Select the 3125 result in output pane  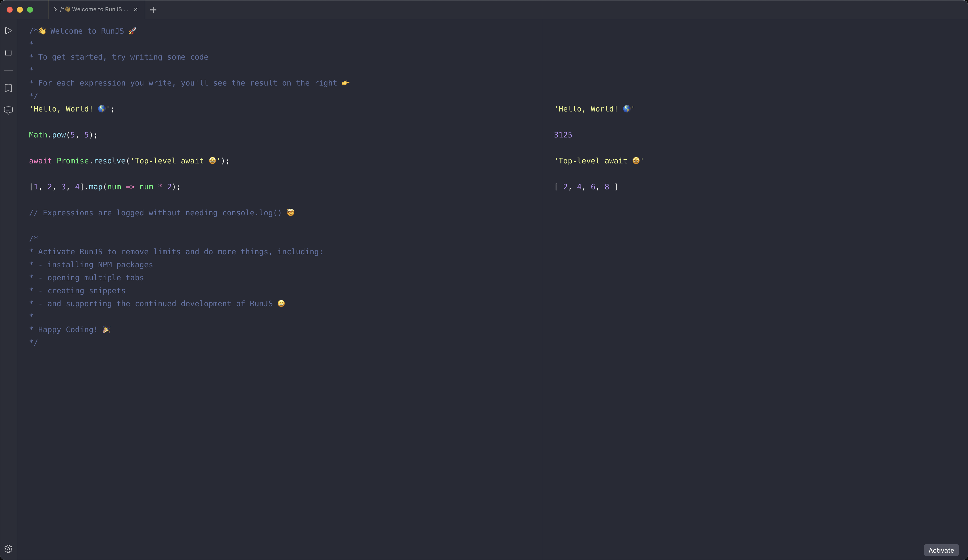[563, 135]
